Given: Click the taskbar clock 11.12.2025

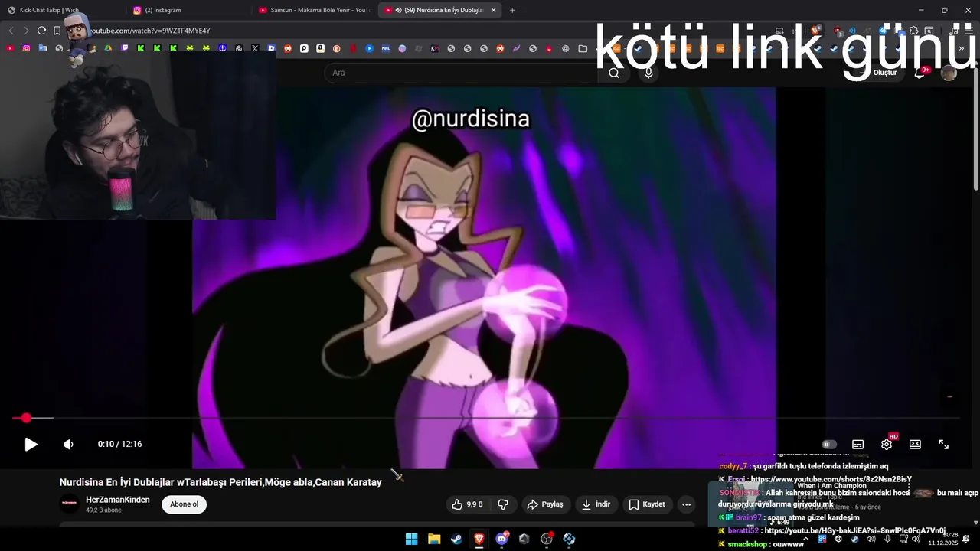Looking at the screenshot, I should click(x=943, y=539).
